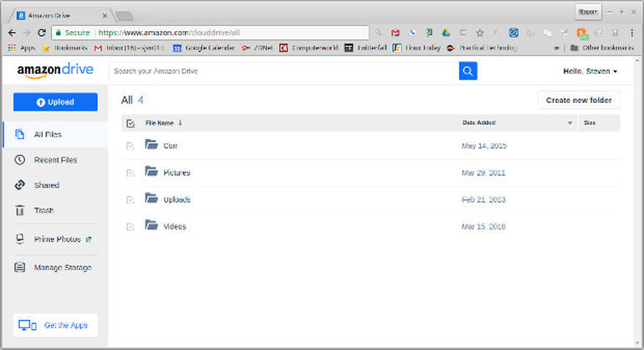Open the Uploads folder icon

151,198
